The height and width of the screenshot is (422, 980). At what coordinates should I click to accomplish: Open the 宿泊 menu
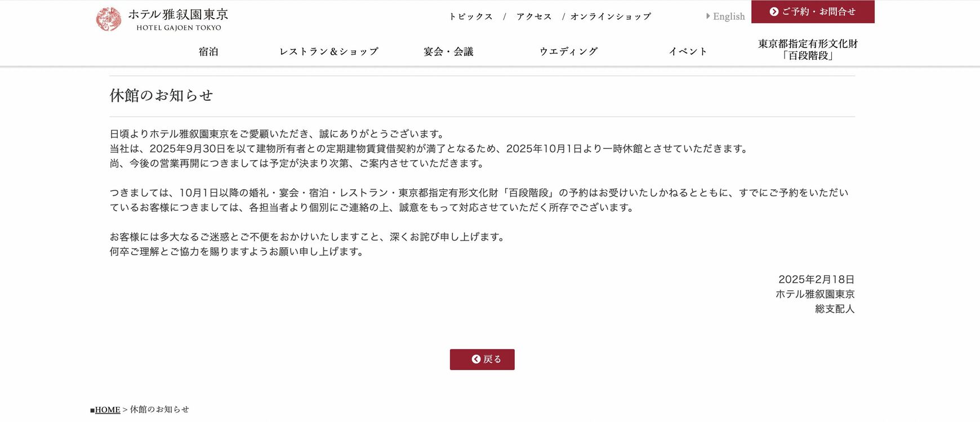pyautogui.click(x=208, y=51)
